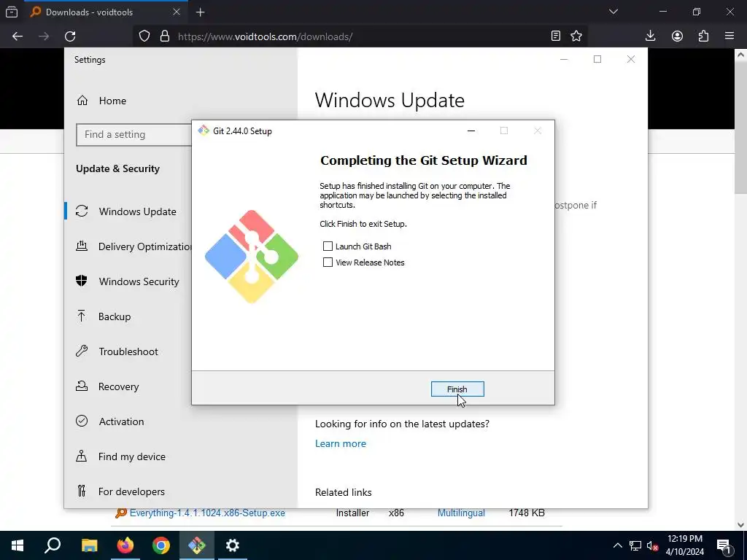Maximize the Settings window

(597, 59)
